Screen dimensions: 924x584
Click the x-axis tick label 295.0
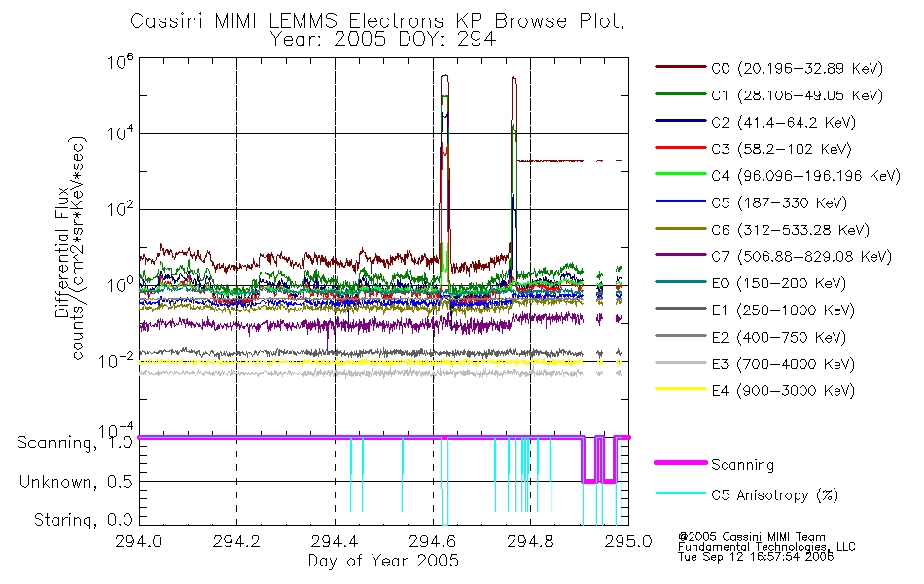(628, 541)
